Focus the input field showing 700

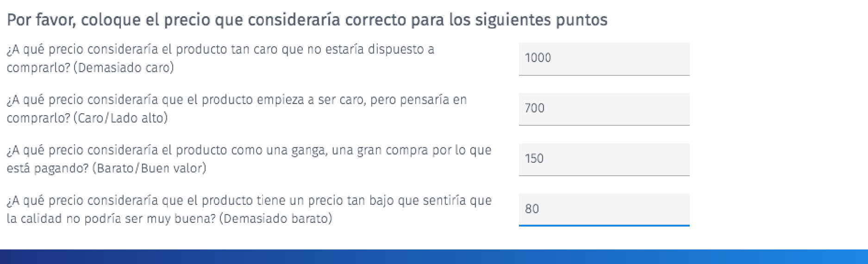pos(604,109)
